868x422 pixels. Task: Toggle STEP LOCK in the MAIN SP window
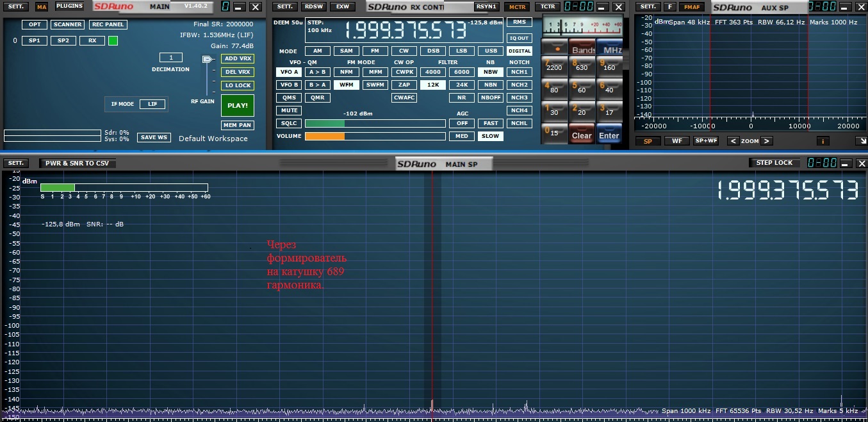click(774, 163)
